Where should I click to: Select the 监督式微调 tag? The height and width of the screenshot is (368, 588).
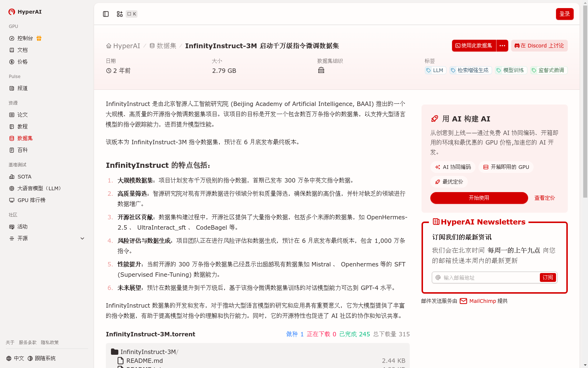click(549, 70)
